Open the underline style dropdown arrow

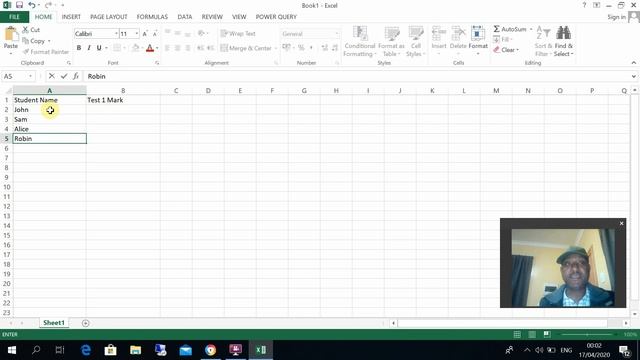[x=107, y=48]
